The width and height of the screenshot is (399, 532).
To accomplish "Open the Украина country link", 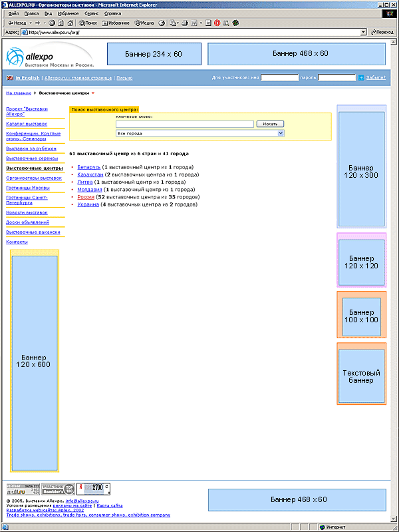I will pyautogui.click(x=88, y=204).
